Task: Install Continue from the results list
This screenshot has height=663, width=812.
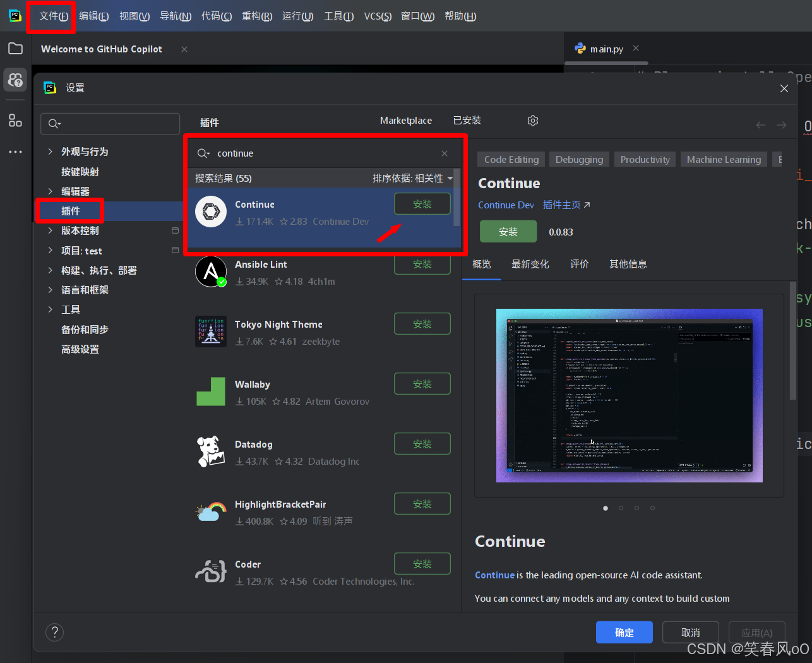Action: pyautogui.click(x=422, y=204)
